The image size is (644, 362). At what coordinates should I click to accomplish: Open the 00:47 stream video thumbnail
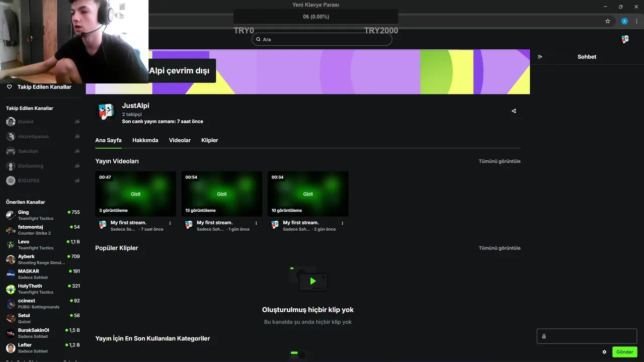click(136, 194)
